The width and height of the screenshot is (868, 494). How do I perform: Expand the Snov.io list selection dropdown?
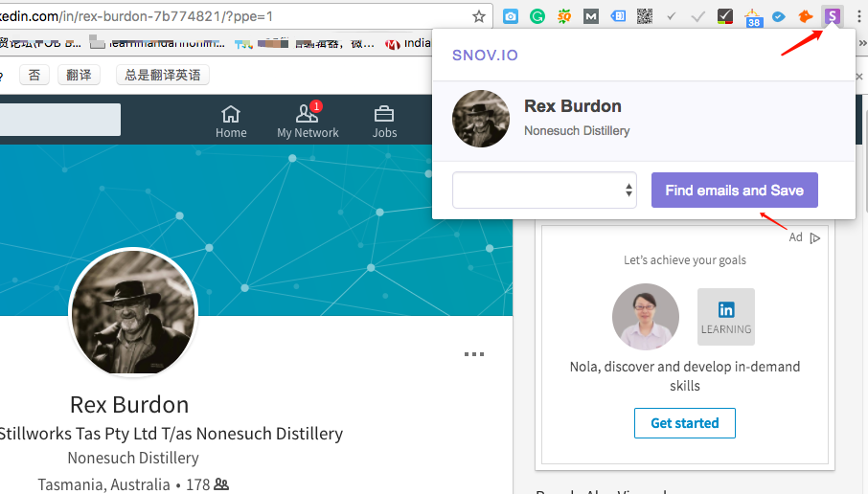coord(544,191)
